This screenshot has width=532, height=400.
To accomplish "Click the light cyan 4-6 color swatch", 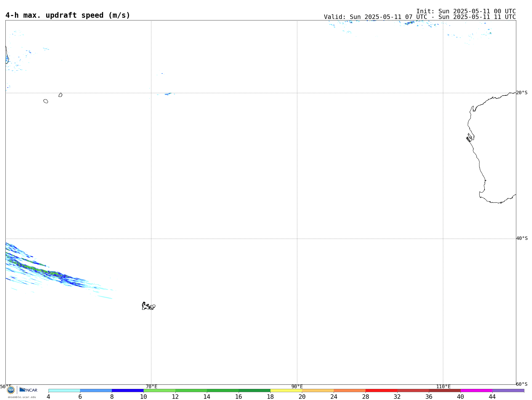I will pyautogui.click(x=64, y=391).
